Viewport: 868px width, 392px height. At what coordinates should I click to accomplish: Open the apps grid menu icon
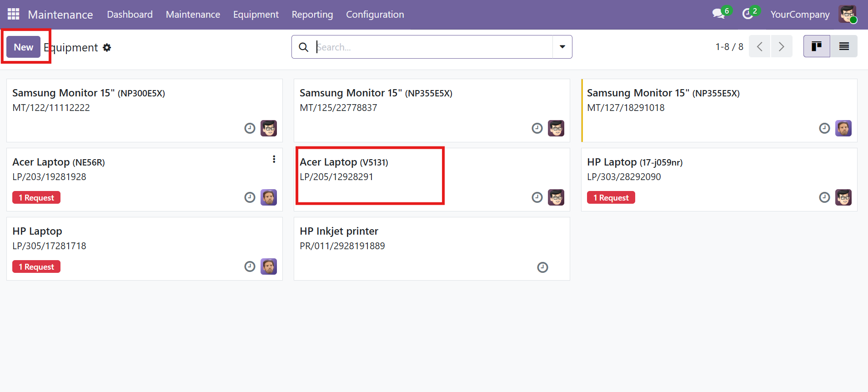click(x=14, y=14)
